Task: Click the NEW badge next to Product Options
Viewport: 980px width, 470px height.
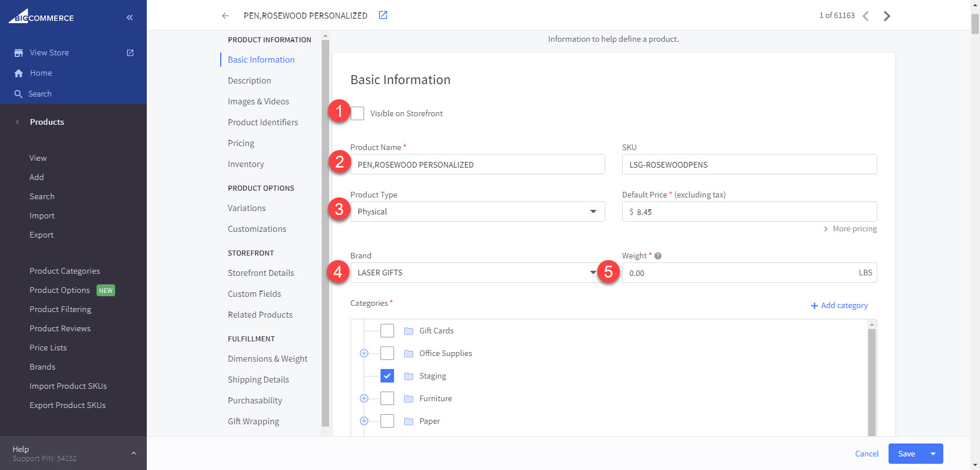Action: click(106, 291)
